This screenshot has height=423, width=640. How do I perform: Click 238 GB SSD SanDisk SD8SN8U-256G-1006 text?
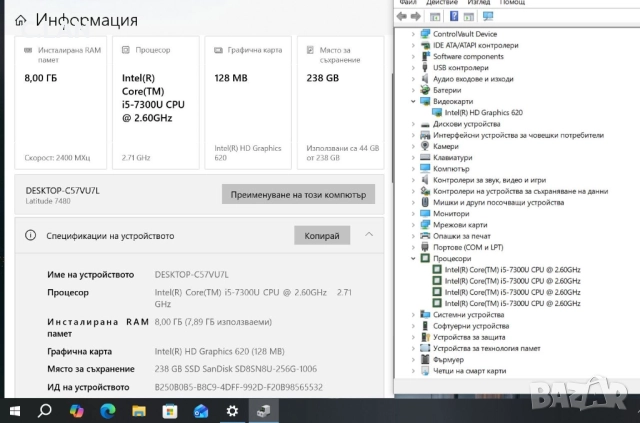pos(236,369)
